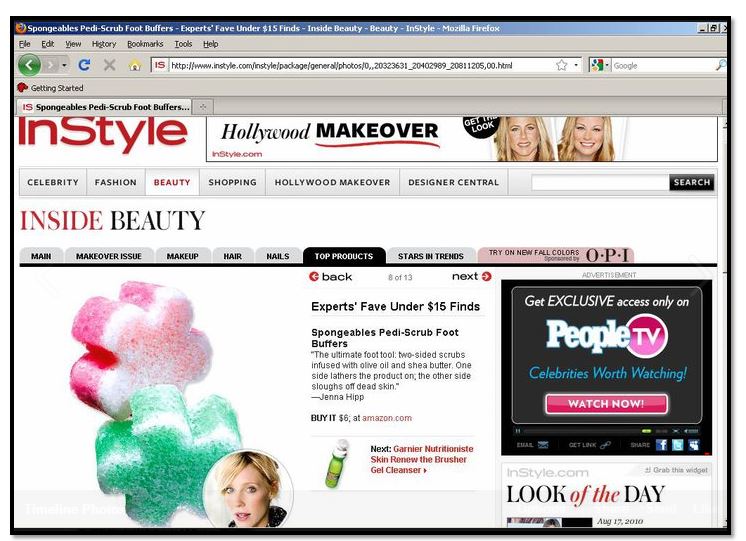
Task: Reload the page with the refresh icon
Action: [84, 65]
